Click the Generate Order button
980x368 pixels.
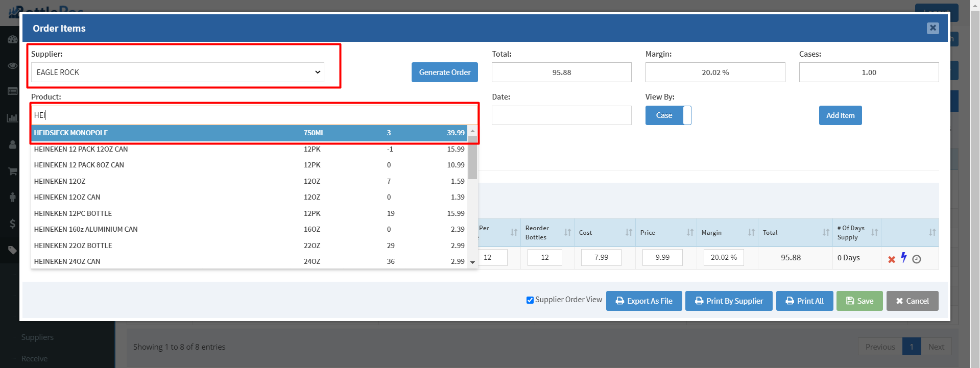[445, 72]
